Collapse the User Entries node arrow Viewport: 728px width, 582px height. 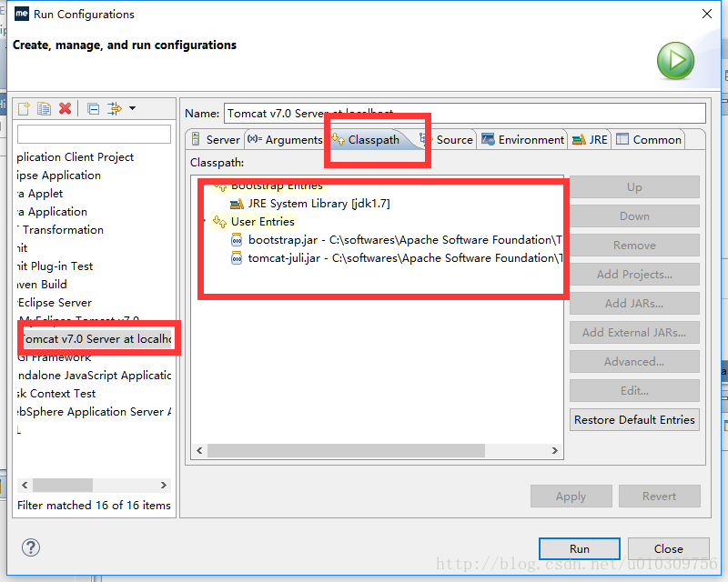(x=205, y=221)
